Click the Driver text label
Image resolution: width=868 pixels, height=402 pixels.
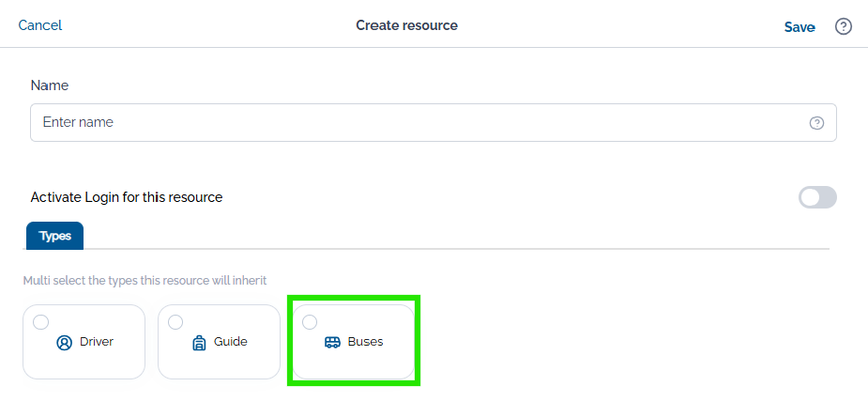click(x=97, y=342)
